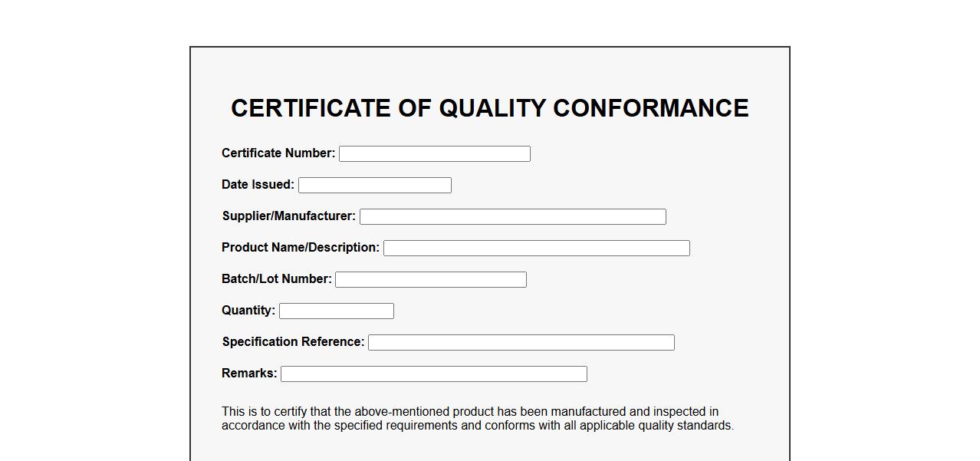This screenshot has height=461, width=980.
Task: Click the 'This is to certify' statement line
Action: 469,412
